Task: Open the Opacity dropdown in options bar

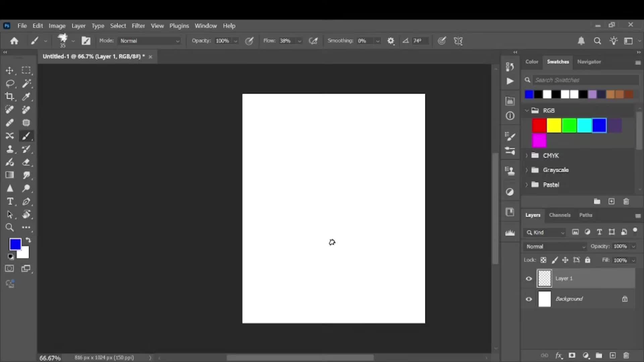Action: point(236,41)
